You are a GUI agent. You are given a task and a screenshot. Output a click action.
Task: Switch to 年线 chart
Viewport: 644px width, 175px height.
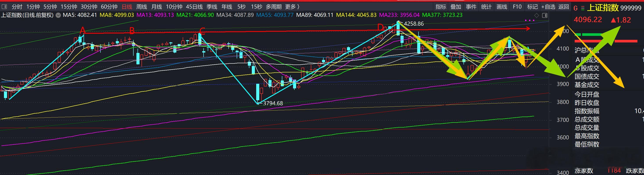point(227,7)
